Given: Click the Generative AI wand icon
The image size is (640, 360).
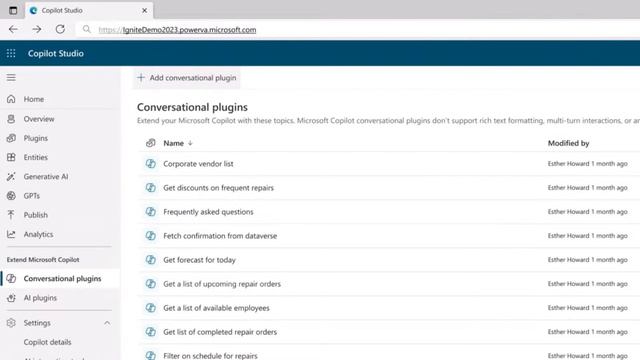Looking at the screenshot, I should [x=11, y=176].
